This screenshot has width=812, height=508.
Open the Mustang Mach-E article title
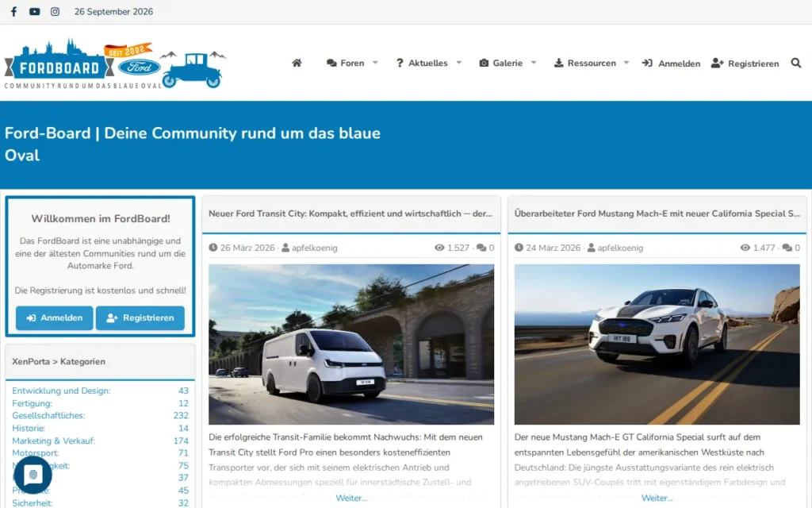point(657,214)
